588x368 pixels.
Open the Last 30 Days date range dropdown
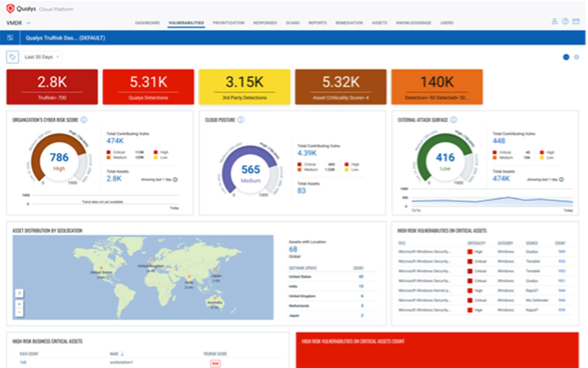coord(42,57)
